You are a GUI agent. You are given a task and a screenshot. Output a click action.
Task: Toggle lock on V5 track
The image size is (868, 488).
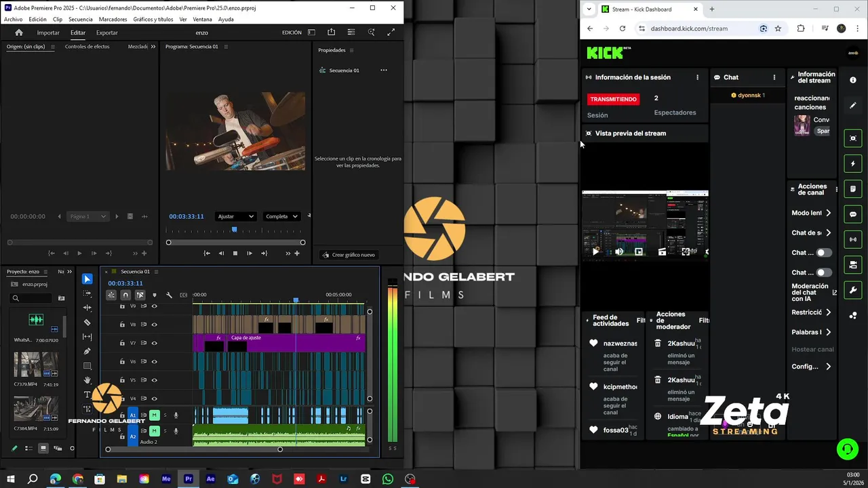[122, 380]
